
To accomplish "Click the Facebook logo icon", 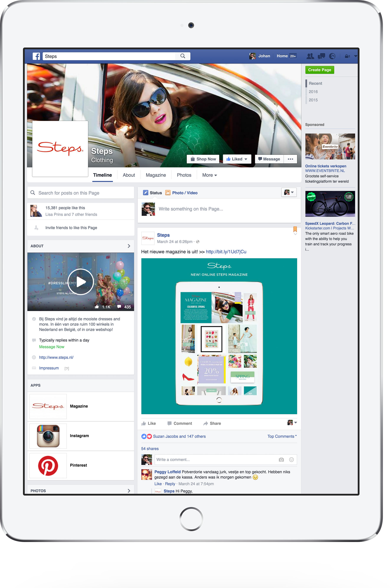I will [36, 56].
